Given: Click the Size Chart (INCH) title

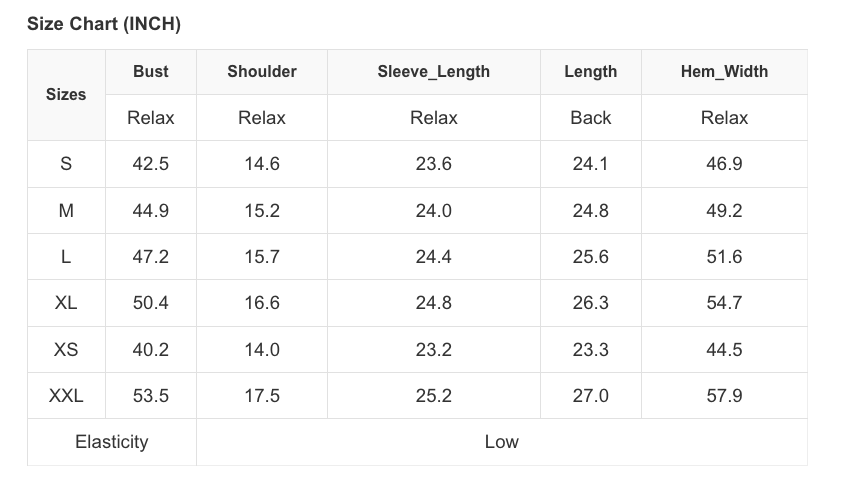Looking at the screenshot, I should click(104, 24).
